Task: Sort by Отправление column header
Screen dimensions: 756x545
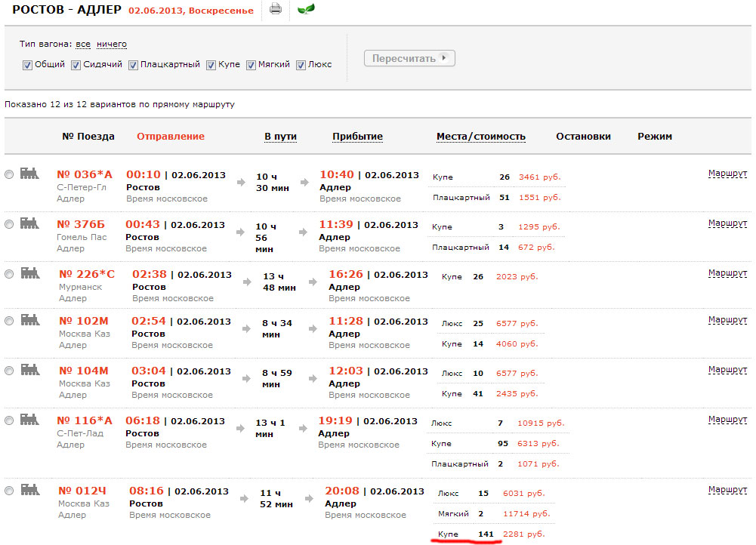Action: tap(170, 137)
